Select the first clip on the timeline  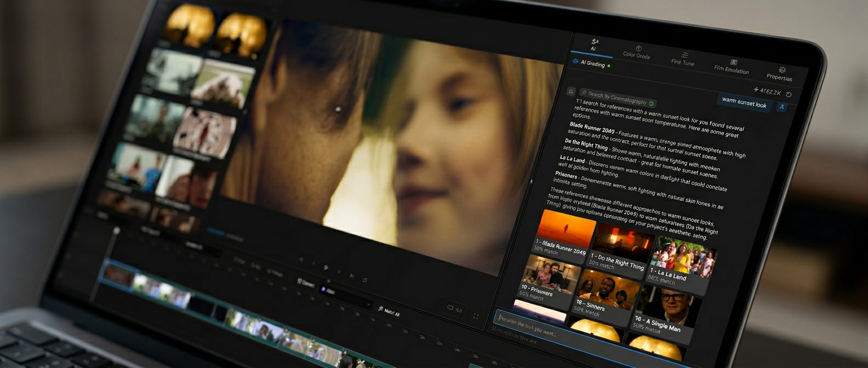(118, 274)
